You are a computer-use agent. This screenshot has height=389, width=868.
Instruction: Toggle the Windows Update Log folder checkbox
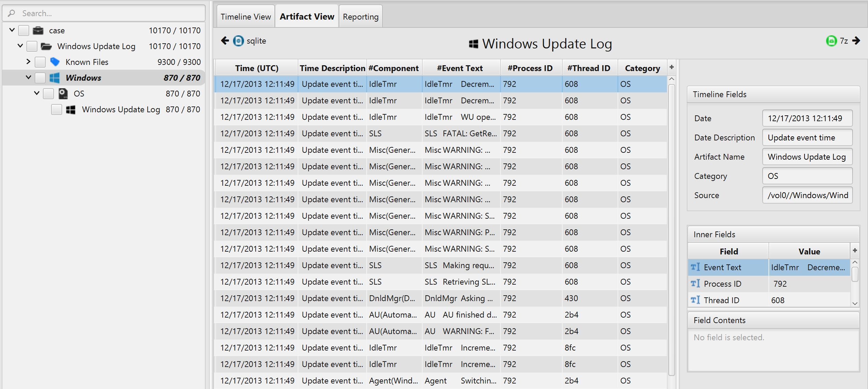[32, 46]
